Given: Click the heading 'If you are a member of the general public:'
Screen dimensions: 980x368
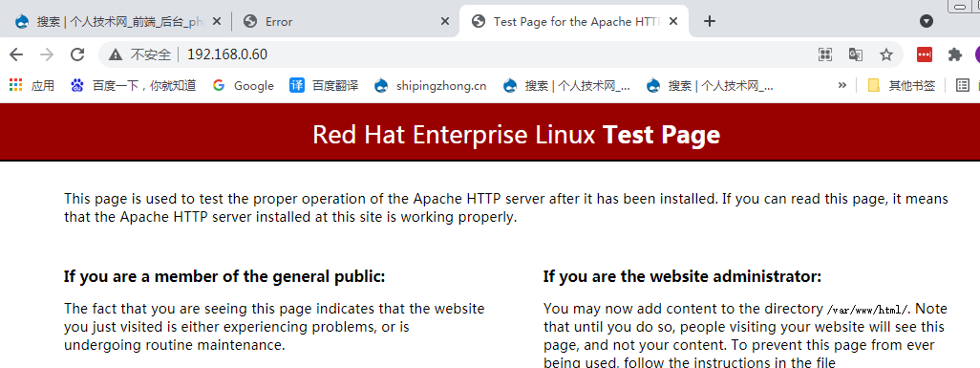Looking at the screenshot, I should [224, 276].
